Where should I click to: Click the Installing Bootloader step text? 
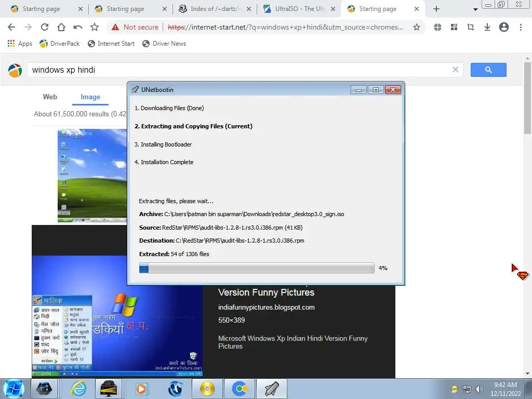pos(163,144)
